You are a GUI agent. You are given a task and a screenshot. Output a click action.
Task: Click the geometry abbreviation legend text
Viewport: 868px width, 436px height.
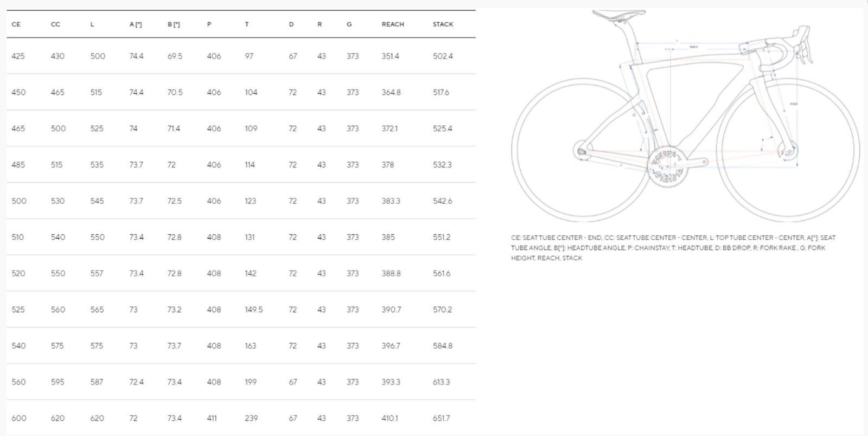673,248
